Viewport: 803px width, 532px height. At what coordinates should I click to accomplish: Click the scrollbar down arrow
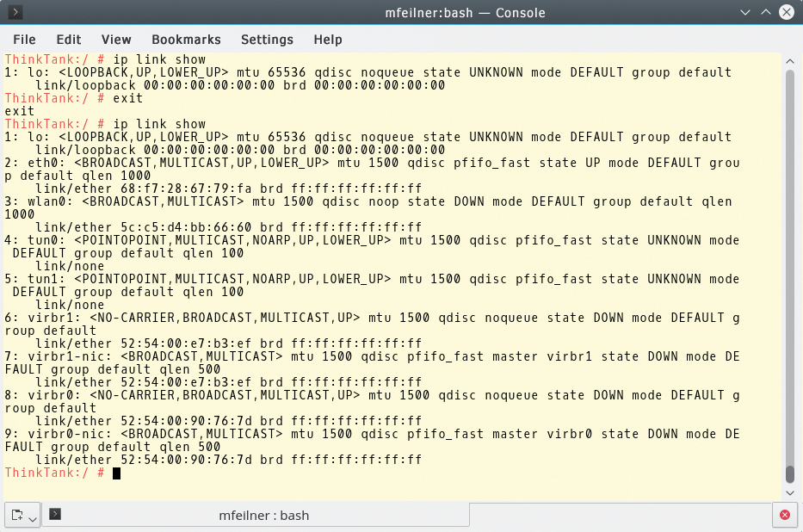click(x=789, y=492)
